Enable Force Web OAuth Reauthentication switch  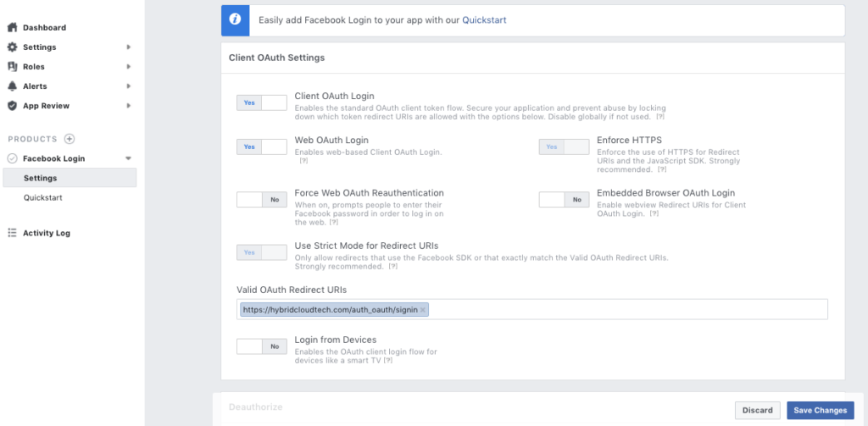[262, 200]
